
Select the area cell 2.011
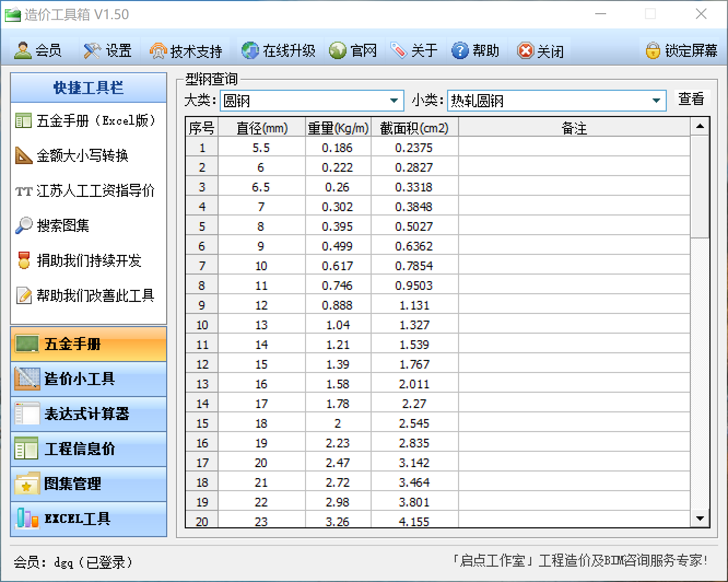(414, 384)
